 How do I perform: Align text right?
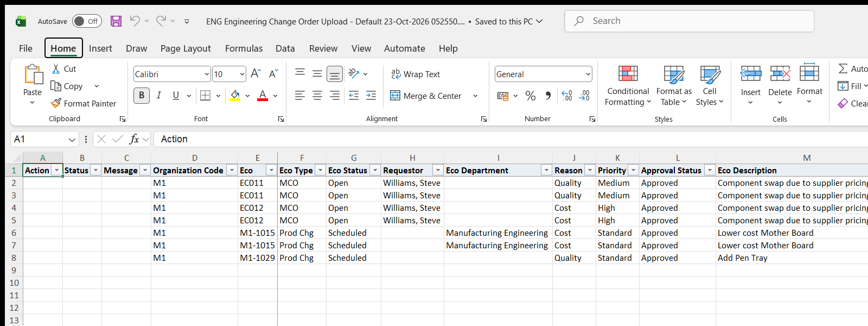click(335, 96)
